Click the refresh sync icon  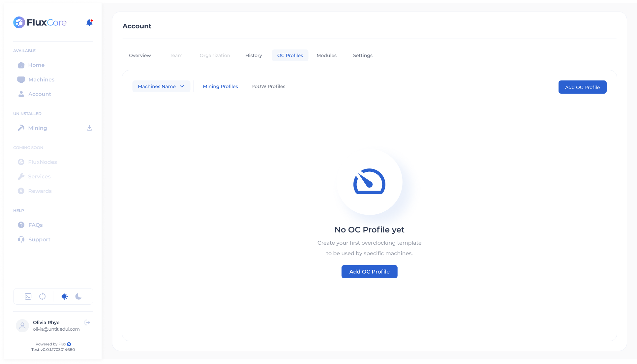[43, 296]
